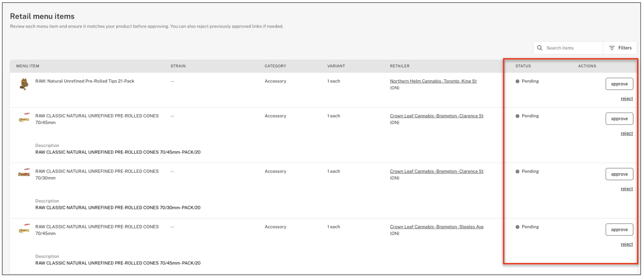Reject RAW Tips 21-Pack item
Image resolution: width=644 pixels, height=277 pixels.
click(x=627, y=99)
